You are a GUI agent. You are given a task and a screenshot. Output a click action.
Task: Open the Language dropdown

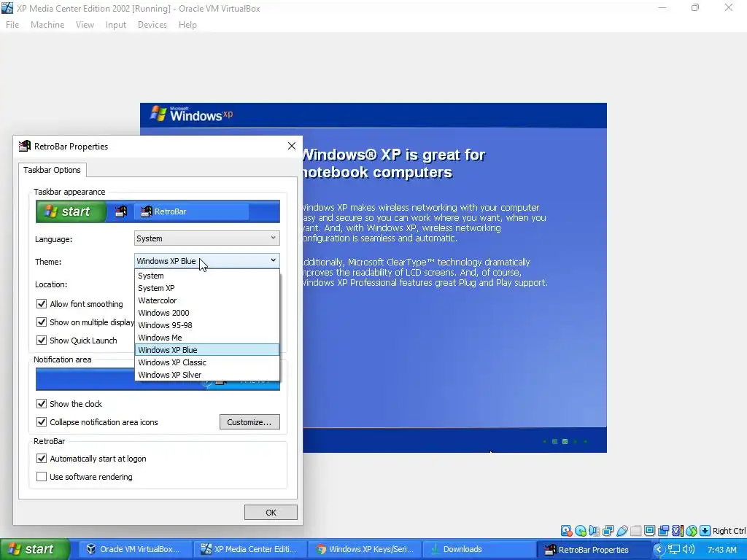click(x=206, y=238)
